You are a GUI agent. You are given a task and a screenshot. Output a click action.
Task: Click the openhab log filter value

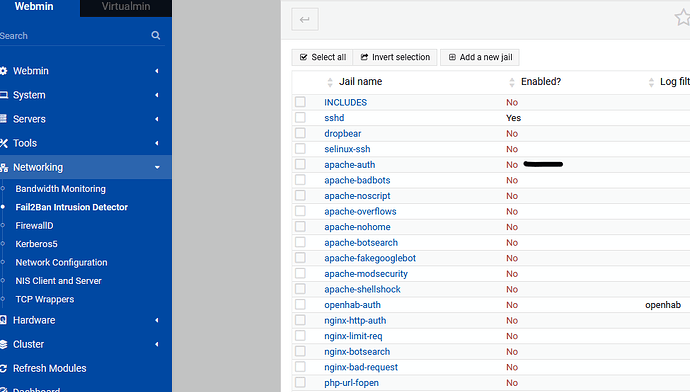pyautogui.click(x=663, y=305)
